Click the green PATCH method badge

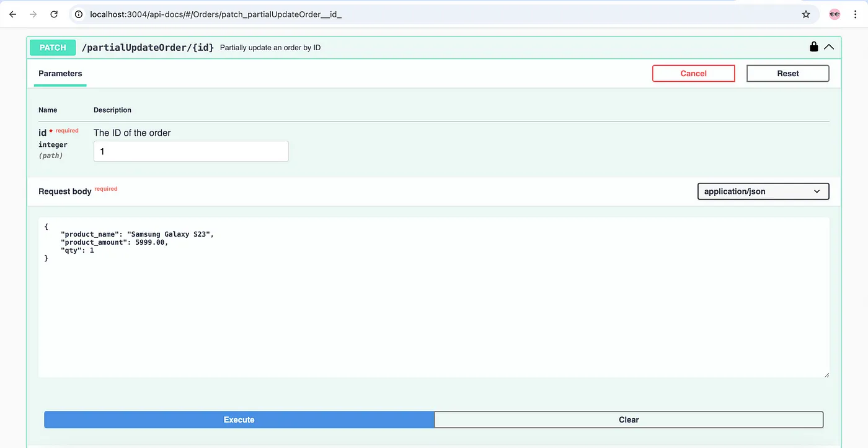pos(53,48)
